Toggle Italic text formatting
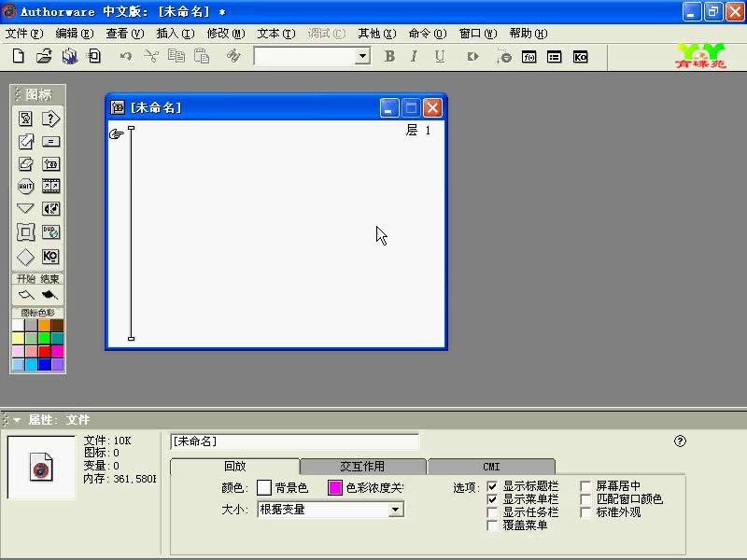 (414, 56)
